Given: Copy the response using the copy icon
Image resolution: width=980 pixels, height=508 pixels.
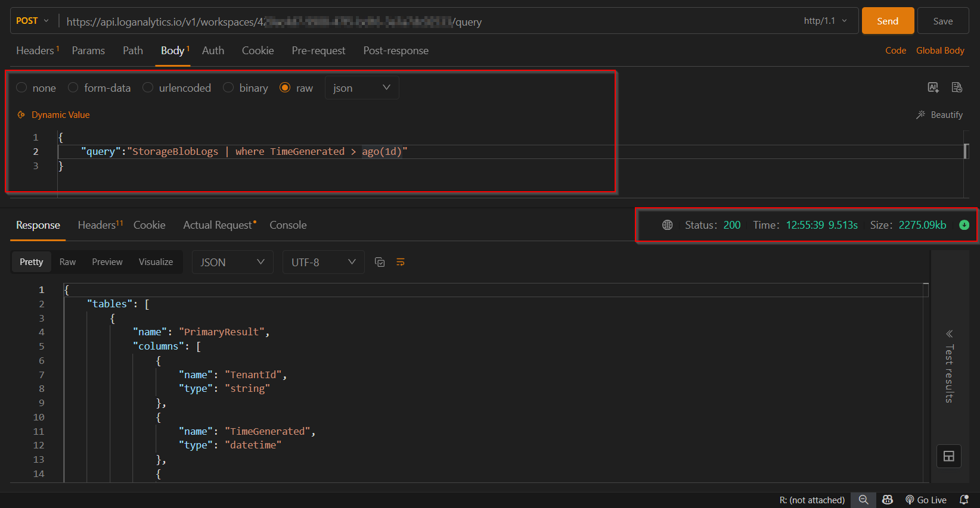Looking at the screenshot, I should 380,262.
